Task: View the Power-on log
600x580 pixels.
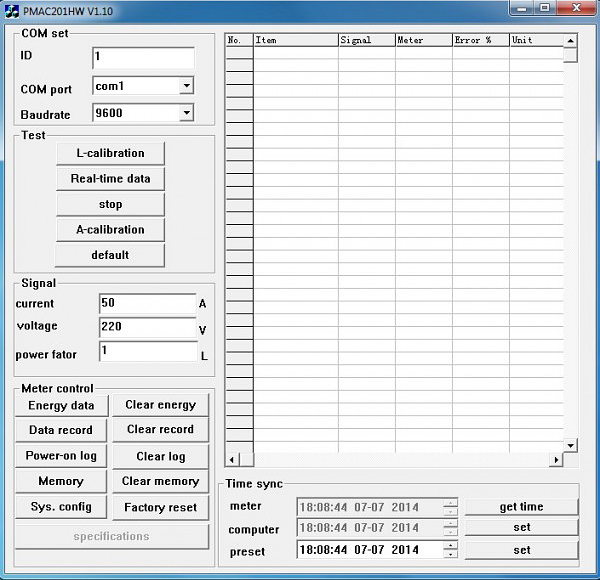Action: tap(61, 456)
